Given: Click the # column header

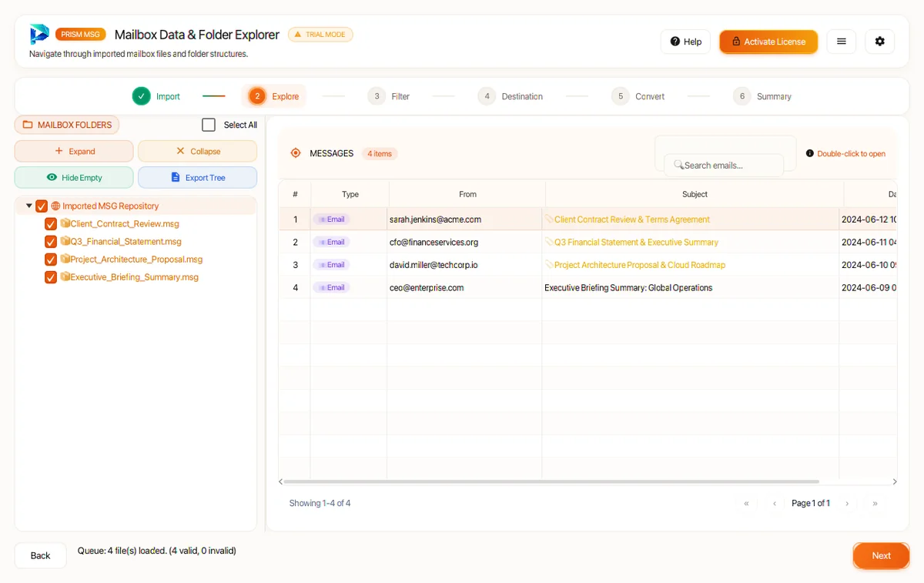Looking at the screenshot, I should click(x=295, y=194).
